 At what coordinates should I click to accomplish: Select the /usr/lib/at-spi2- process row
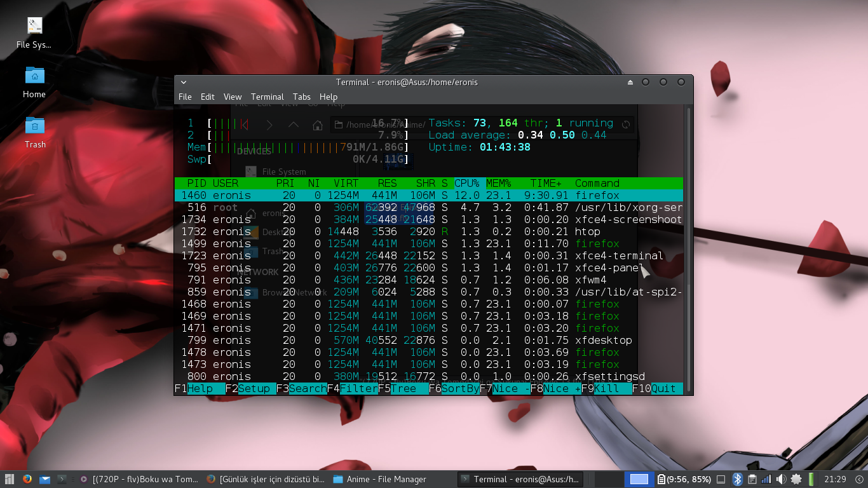[429, 292]
